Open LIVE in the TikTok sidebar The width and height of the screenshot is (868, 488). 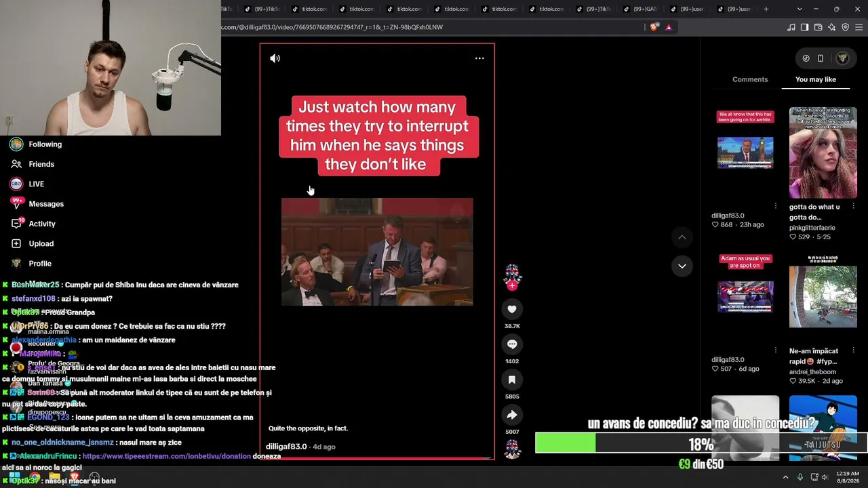click(x=36, y=184)
